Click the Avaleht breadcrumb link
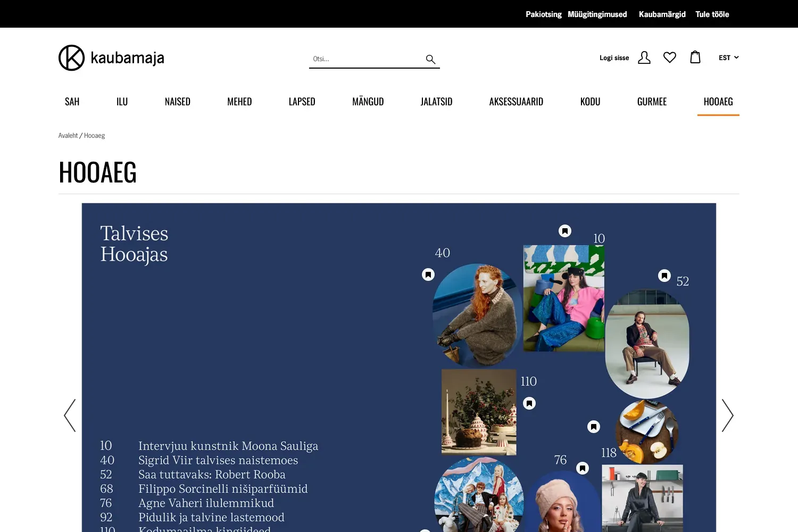The image size is (798, 532). [68, 136]
